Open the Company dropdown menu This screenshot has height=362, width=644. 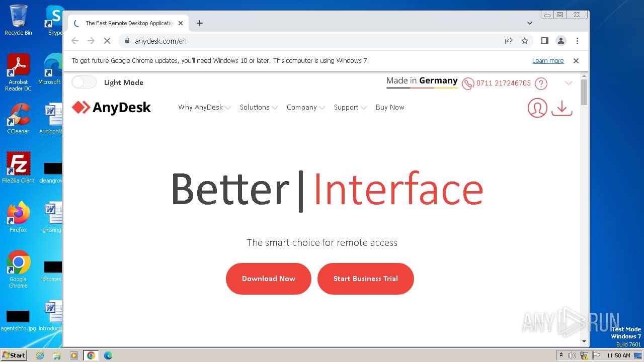click(x=306, y=107)
